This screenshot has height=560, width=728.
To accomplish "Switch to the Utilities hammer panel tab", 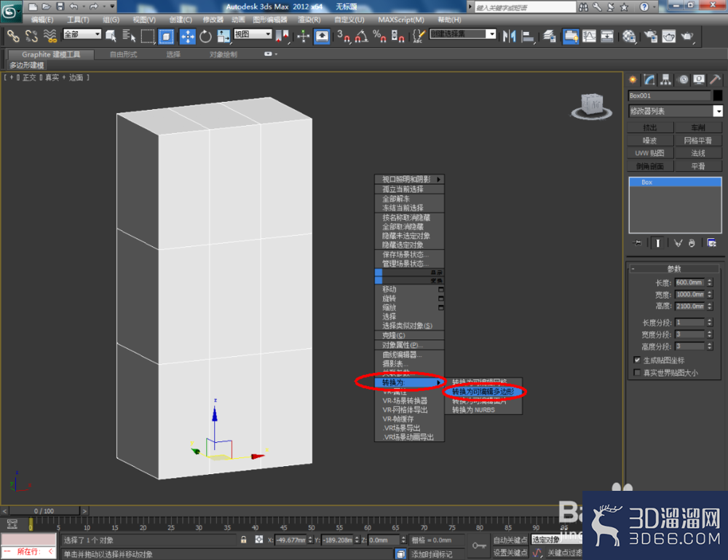I will [716, 79].
